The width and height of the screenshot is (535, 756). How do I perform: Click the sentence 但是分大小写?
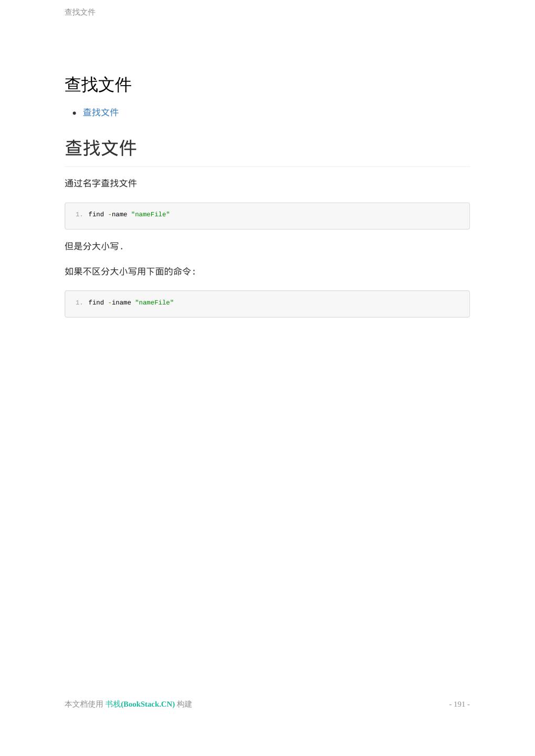pos(94,246)
